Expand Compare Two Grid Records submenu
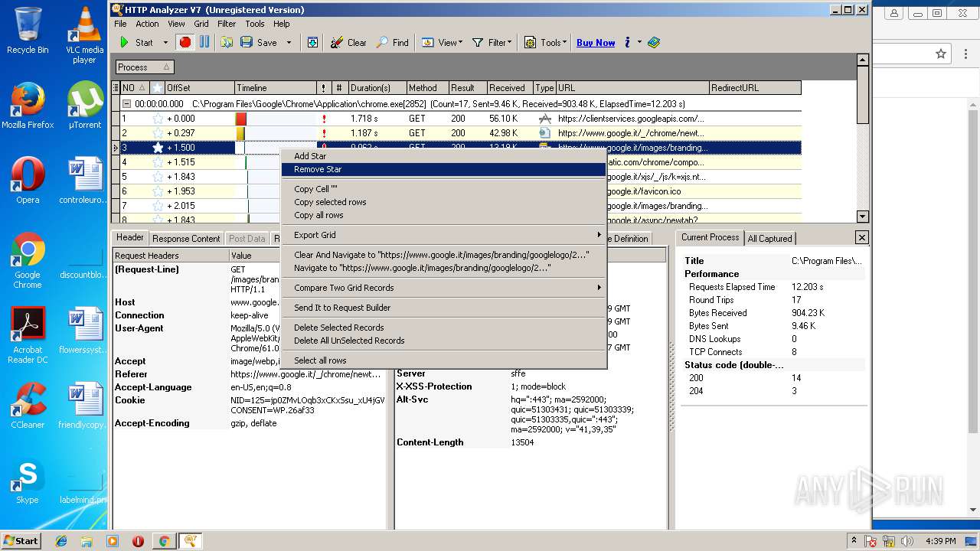Image resolution: width=980 pixels, height=551 pixels. pos(444,288)
